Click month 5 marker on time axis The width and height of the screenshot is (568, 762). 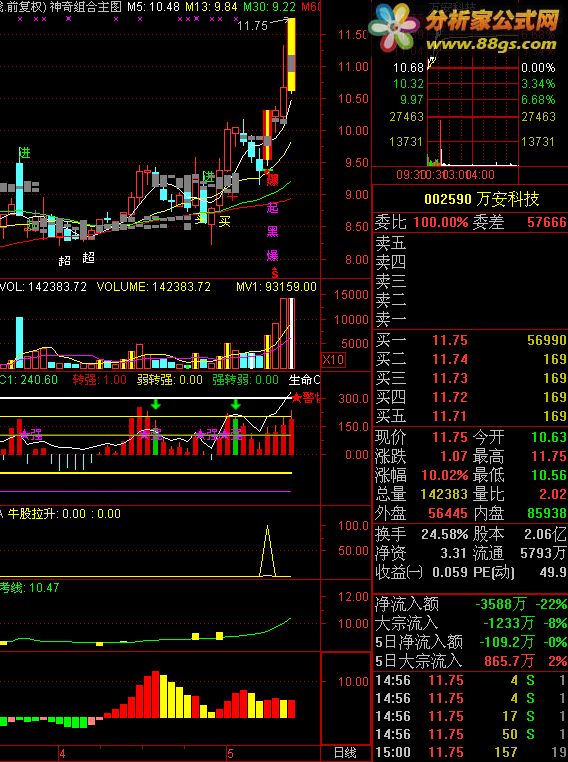point(230,754)
